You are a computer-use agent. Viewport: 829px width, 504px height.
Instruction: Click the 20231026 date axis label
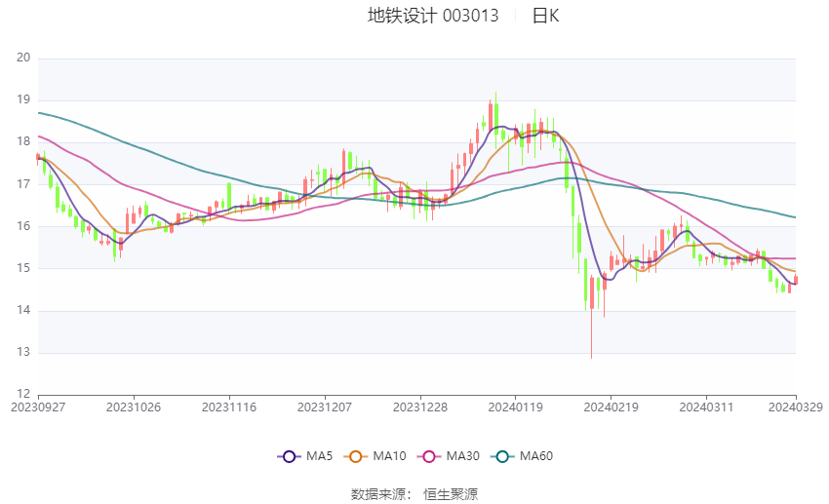click(134, 407)
